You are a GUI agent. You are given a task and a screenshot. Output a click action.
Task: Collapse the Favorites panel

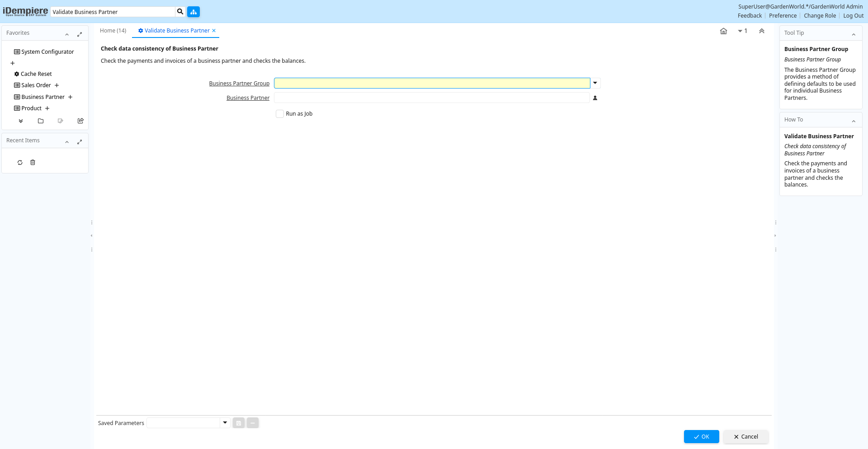coord(67,34)
